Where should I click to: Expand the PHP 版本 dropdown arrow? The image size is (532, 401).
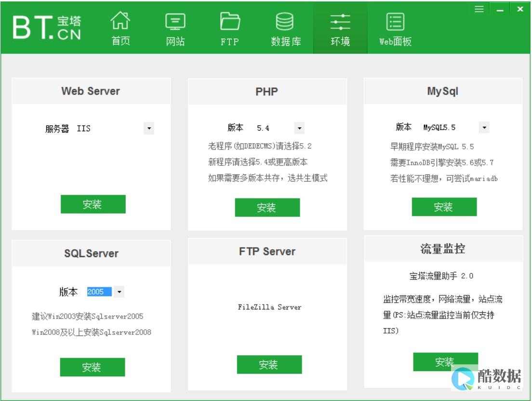pyautogui.click(x=299, y=128)
